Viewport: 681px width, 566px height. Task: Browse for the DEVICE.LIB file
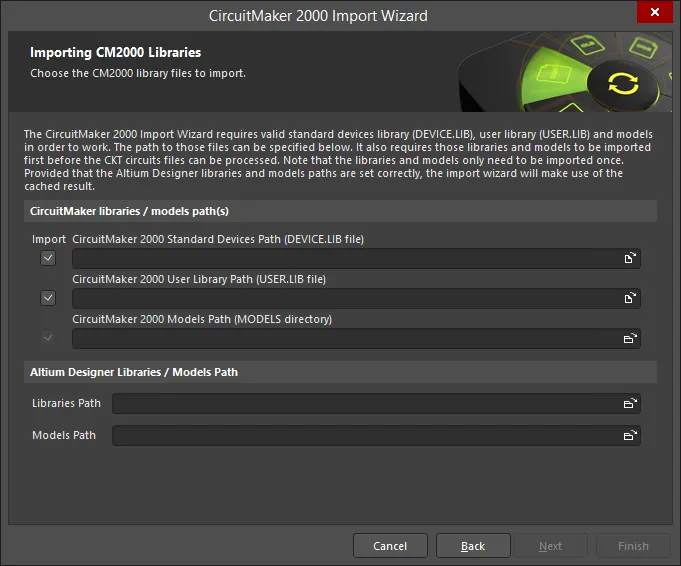(x=630, y=258)
